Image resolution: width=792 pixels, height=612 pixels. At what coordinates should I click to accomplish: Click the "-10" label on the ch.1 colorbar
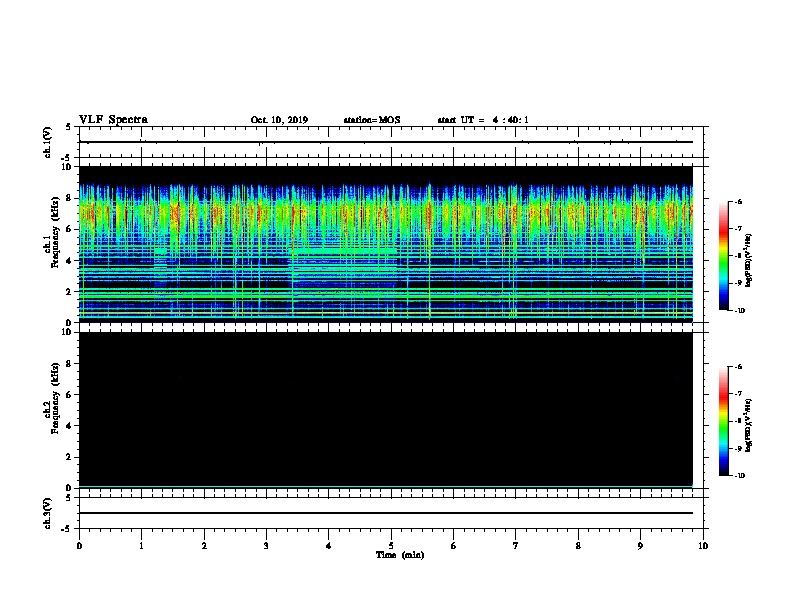739,311
